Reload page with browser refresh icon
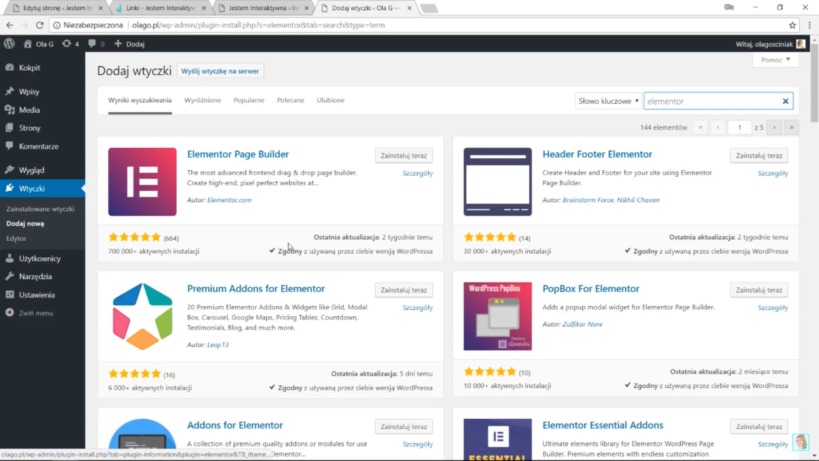This screenshot has height=461, width=819. [40, 25]
